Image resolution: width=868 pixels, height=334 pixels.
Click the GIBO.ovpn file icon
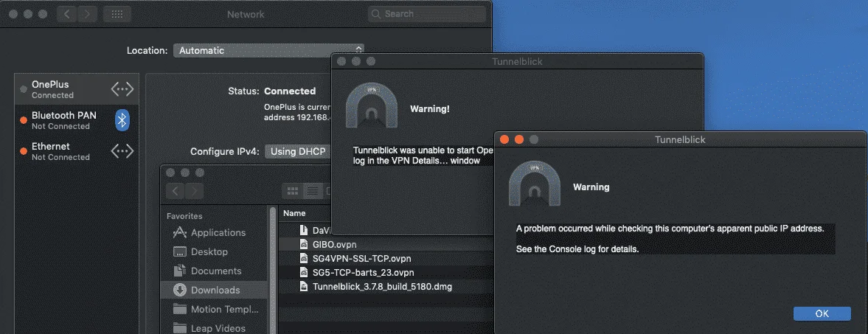(x=303, y=244)
